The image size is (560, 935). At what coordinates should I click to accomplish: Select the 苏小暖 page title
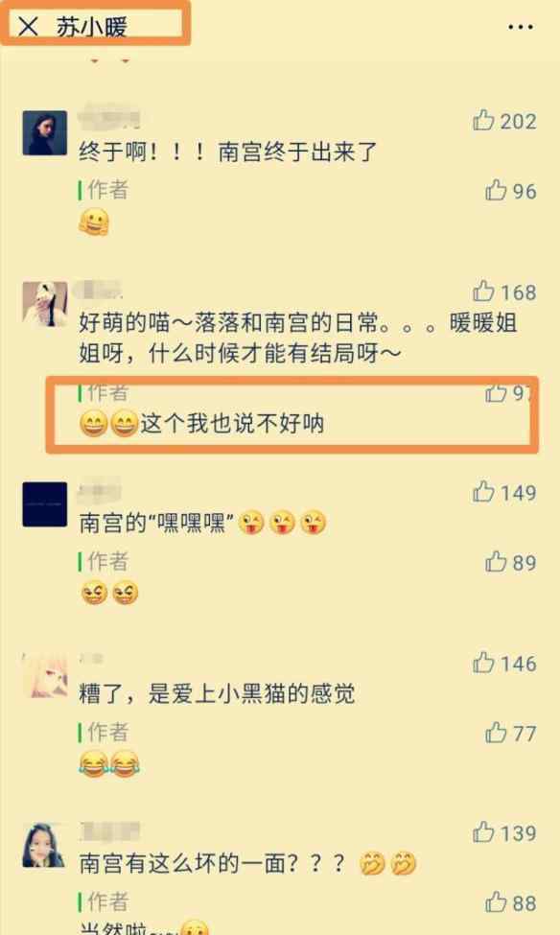(x=92, y=27)
